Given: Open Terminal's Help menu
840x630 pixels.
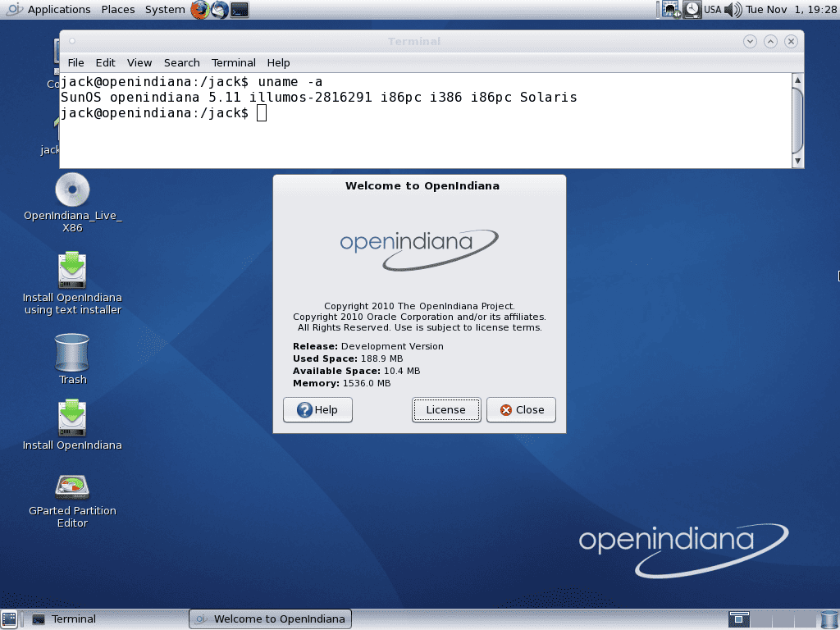Looking at the screenshot, I should (279, 62).
